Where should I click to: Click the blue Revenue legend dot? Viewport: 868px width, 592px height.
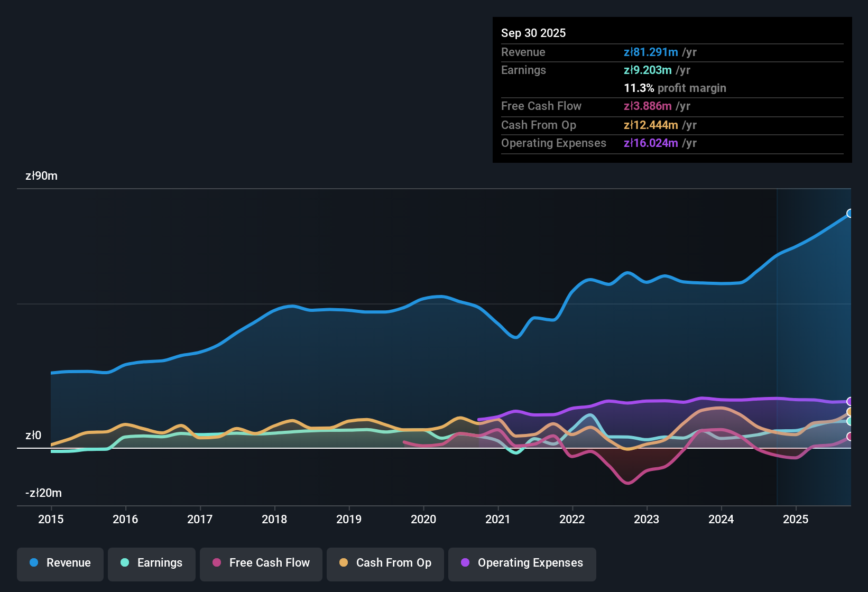tap(34, 563)
